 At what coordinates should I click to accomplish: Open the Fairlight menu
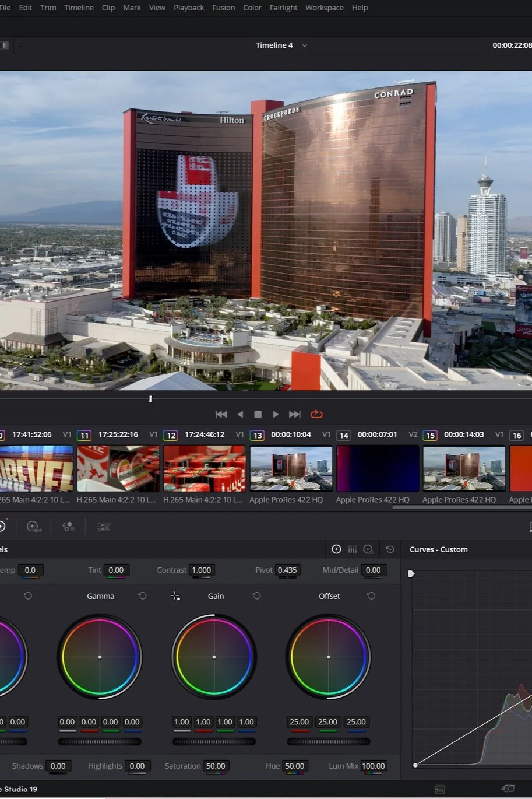tap(283, 8)
